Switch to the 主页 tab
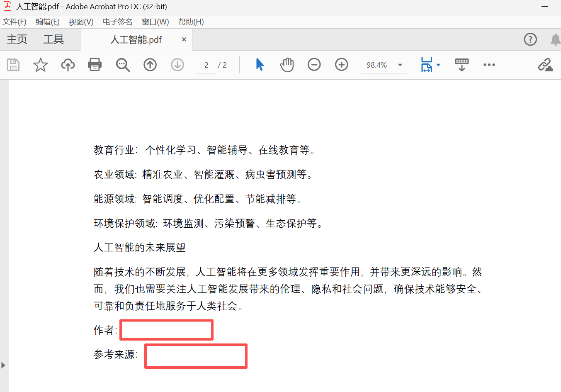This screenshot has height=392, width=561. click(x=17, y=39)
